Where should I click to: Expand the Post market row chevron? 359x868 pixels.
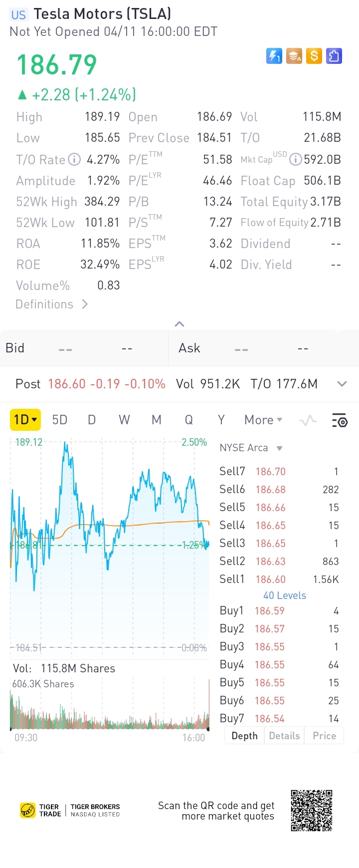coord(342,384)
